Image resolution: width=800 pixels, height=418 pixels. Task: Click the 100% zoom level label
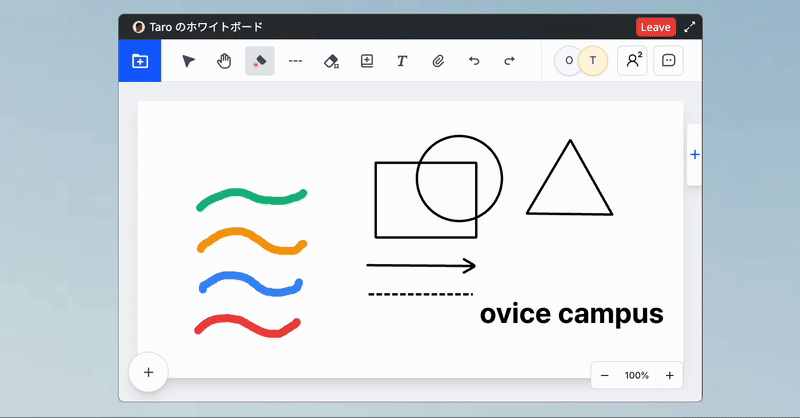tap(637, 376)
